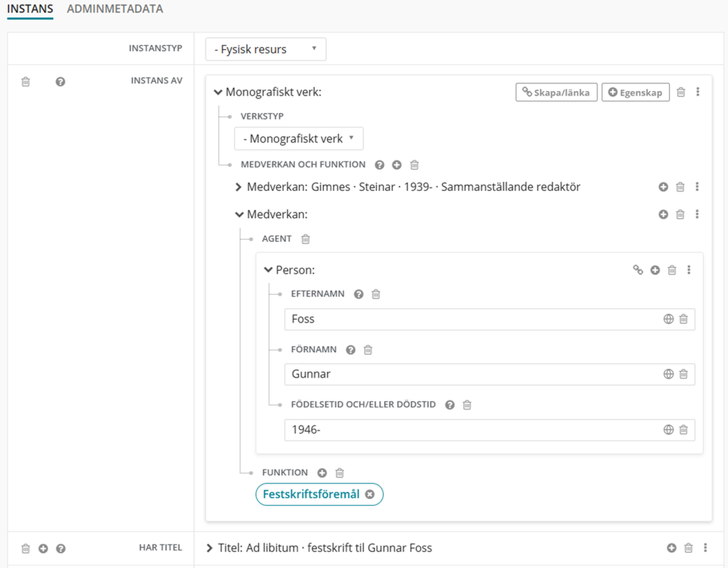This screenshot has width=728, height=568.
Task: Delete the FUNKTION property
Action: click(340, 473)
